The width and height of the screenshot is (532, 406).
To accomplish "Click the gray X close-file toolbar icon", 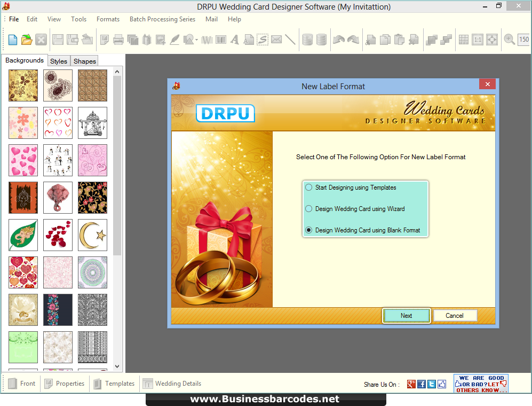I will pos(41,40).
